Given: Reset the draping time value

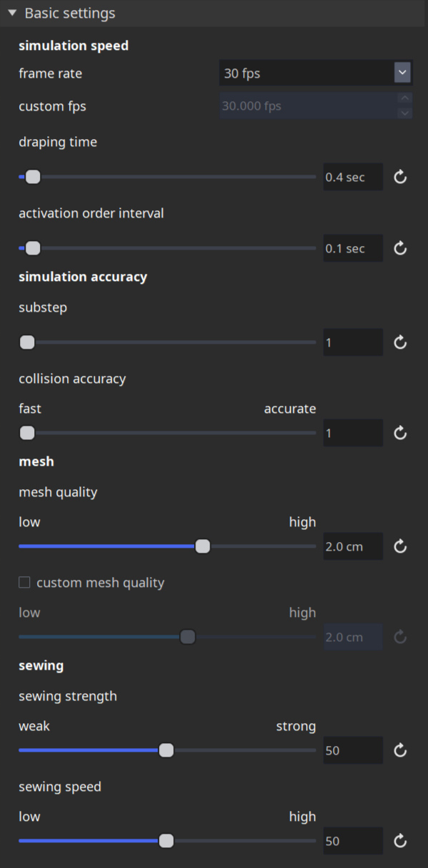Looking at the screenshot, I should (399, 177).
